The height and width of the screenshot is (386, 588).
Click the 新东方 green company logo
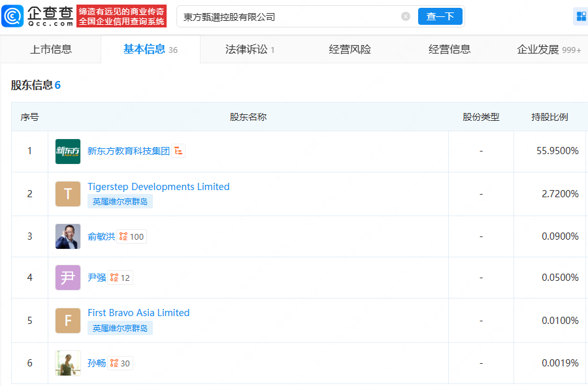[x=68, y=152]
